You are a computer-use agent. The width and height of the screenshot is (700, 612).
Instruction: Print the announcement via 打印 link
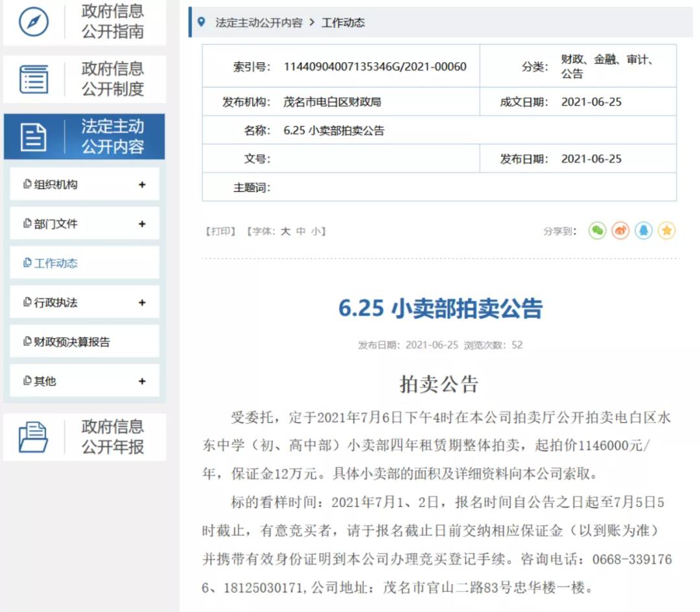220,231
